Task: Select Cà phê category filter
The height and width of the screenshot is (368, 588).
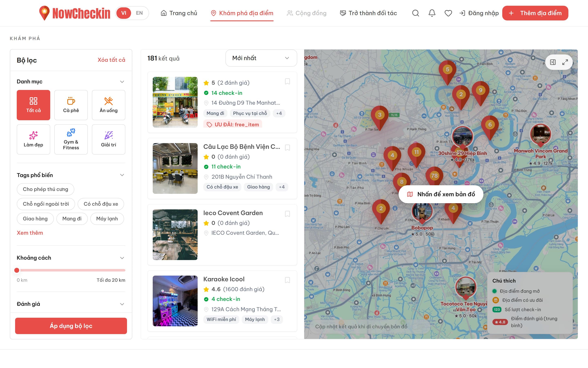Action: point(71,105)
